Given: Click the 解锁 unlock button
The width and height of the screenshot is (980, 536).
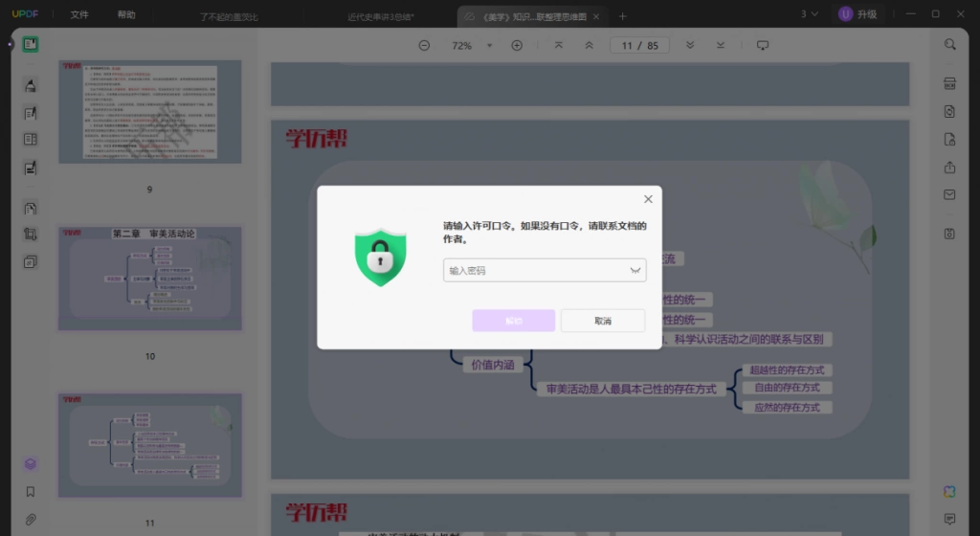Looking at the screenshot, I should click(x=514, y=321).
